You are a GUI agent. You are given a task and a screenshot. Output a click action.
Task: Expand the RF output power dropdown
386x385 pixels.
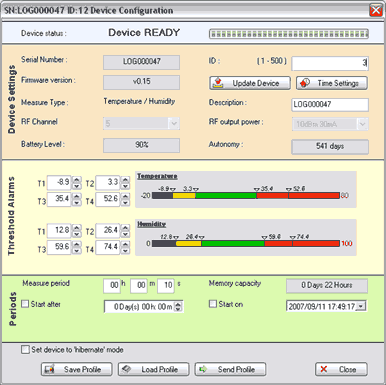point(363,124)
